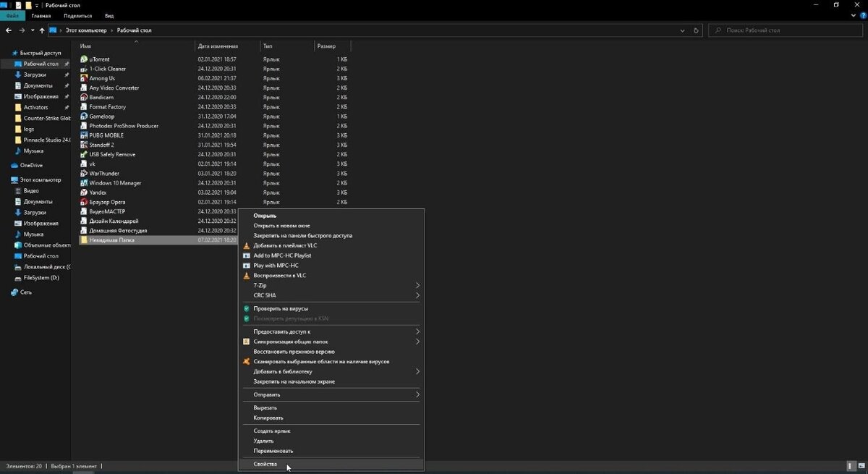Screen dimensions: 868x474
Task: Choose Создать ярлык in the context menu
Action: [x=331, y=431]
